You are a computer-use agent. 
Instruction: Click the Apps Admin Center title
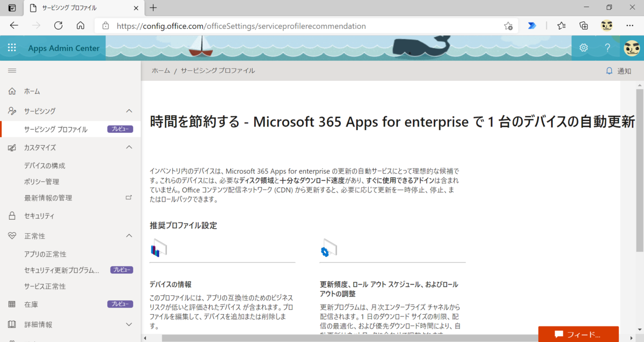tap(64, 48)
